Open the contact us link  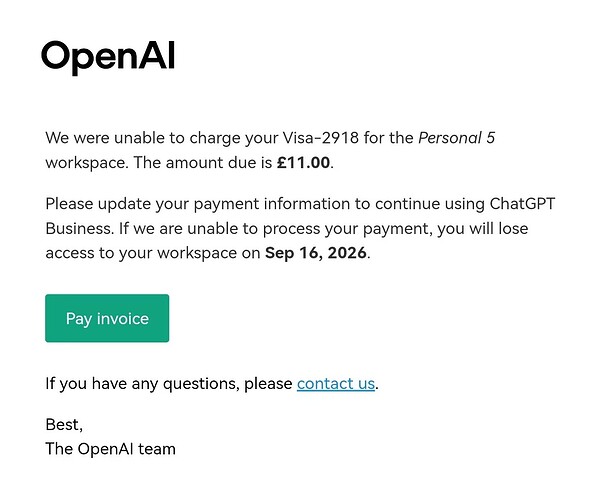[336, 383]
